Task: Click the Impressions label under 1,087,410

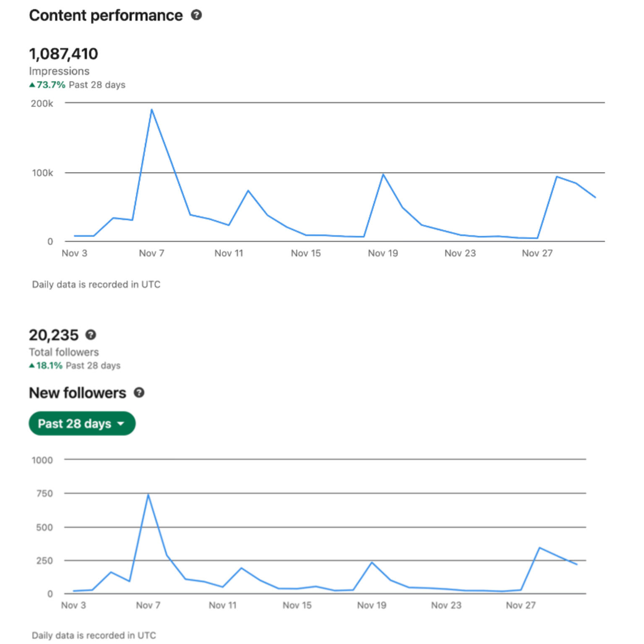Action: click(x=59, y=71)
